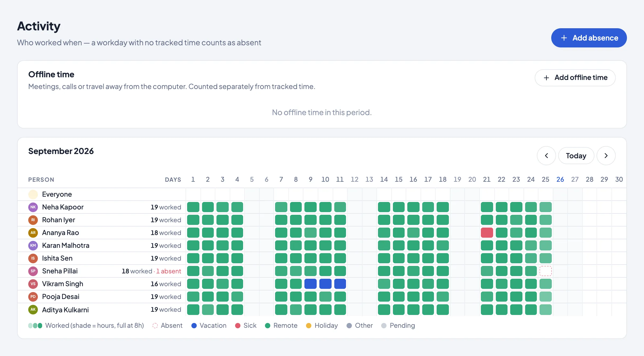Click the Sick legend dot

point(238,326)
